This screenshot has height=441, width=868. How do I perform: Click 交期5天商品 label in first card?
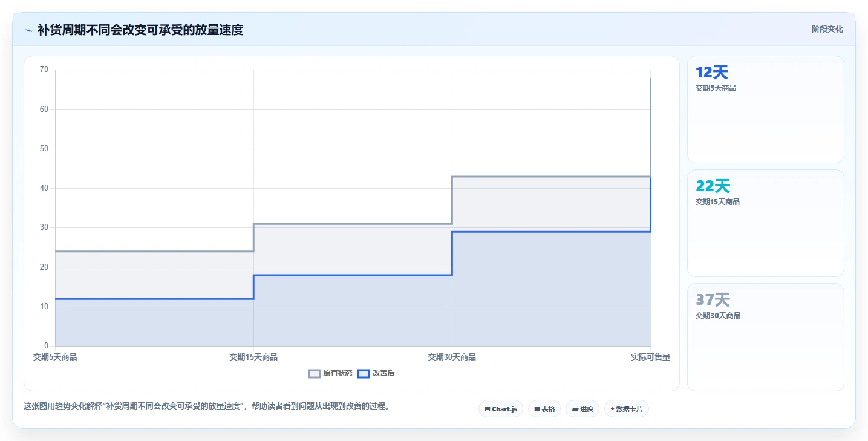coord(716,88)
